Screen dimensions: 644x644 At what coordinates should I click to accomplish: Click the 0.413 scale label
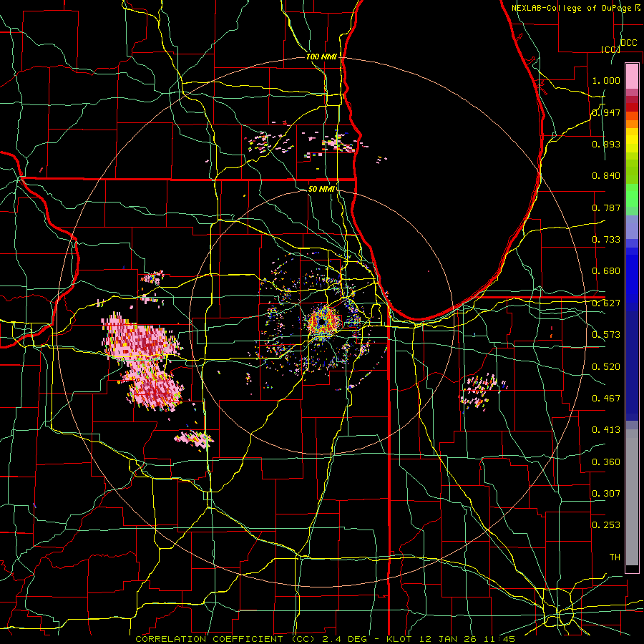(x=606, y=430)
